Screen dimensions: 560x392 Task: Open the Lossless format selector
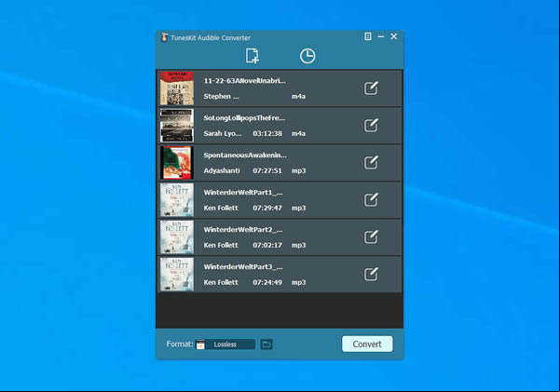[225, 345]
